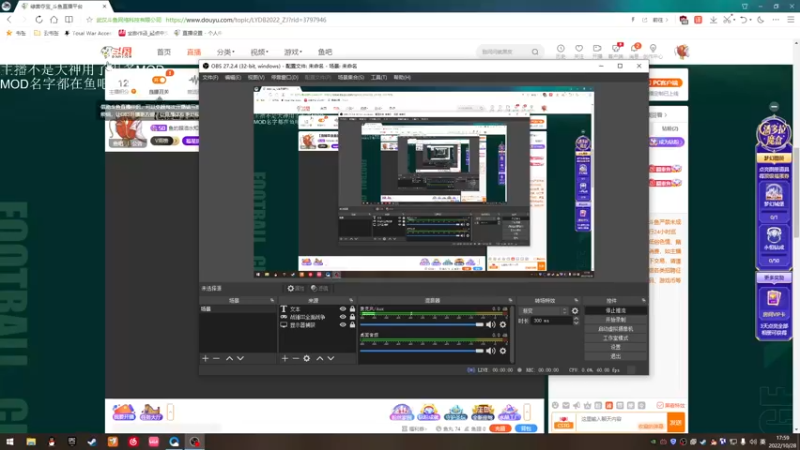Open source properties gear in Sources panel
The height and width of the screenshot is (450, 800).
coord(307,359)
